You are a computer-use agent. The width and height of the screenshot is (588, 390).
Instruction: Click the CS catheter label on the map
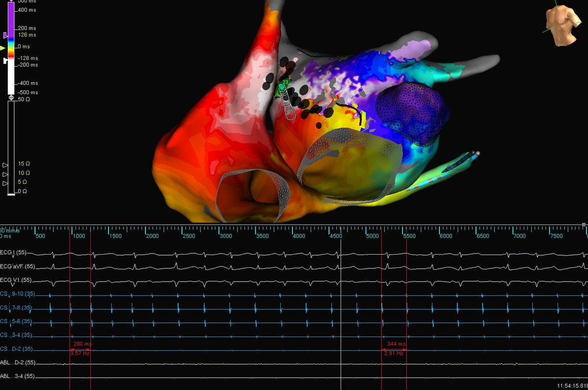point(450,168)
